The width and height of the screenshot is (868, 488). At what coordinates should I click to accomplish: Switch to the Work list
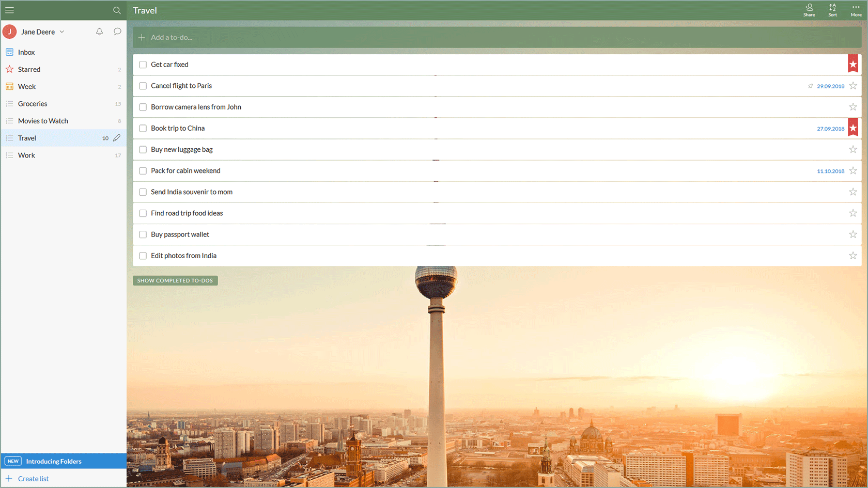click(x=26, y=155)
